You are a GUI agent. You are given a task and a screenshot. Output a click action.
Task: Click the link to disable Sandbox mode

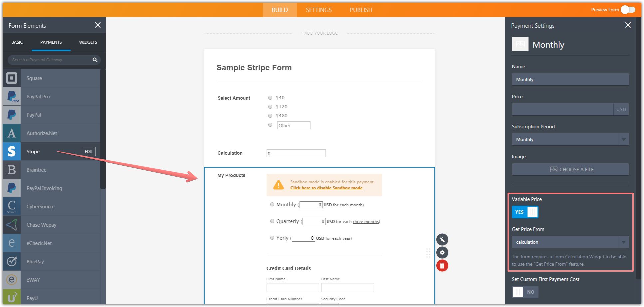(326, 188)
